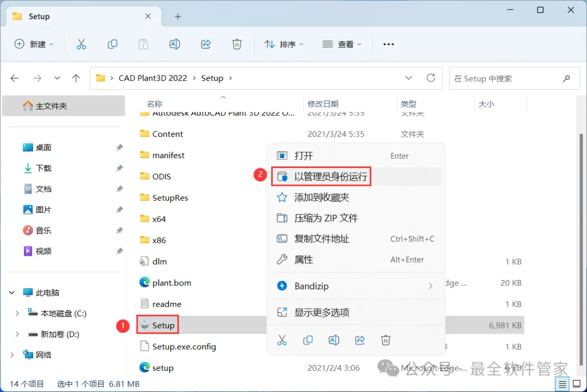
Task: Sort by the 名称 column header
Action: pyautogui.click(x=154, y=104)
